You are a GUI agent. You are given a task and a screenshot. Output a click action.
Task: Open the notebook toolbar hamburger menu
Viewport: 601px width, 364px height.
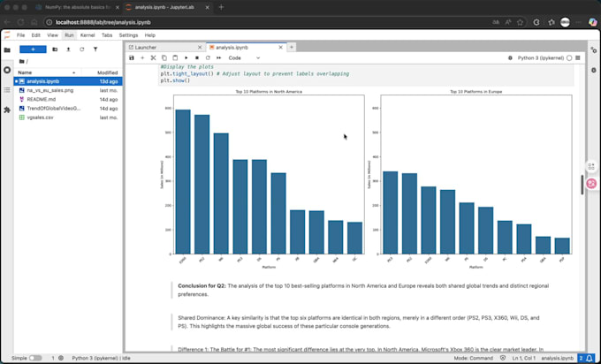[x=578, y=57]
